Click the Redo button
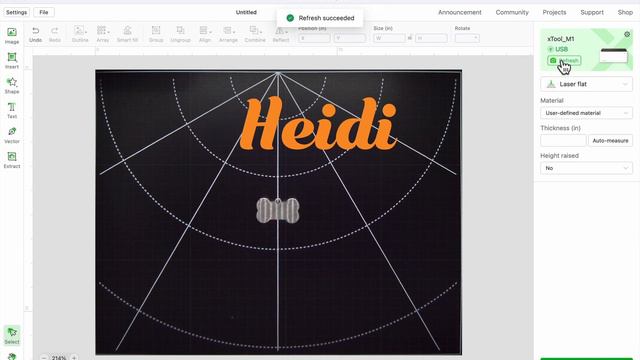640x360 pixels. pyautogui.click(x=55, y=34)
